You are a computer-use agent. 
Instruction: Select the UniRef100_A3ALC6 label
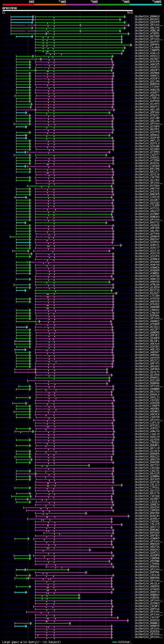(147, 53)
